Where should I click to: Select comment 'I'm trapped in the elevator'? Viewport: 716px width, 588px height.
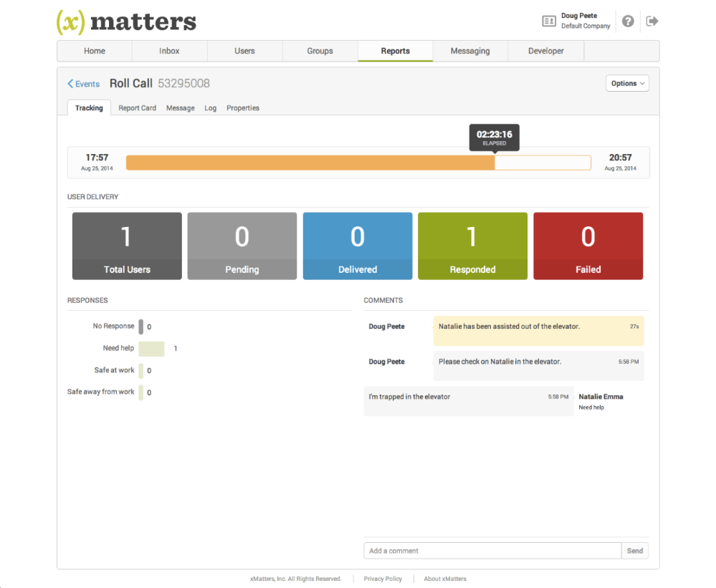pyautogui.click(x=469, y=401)
